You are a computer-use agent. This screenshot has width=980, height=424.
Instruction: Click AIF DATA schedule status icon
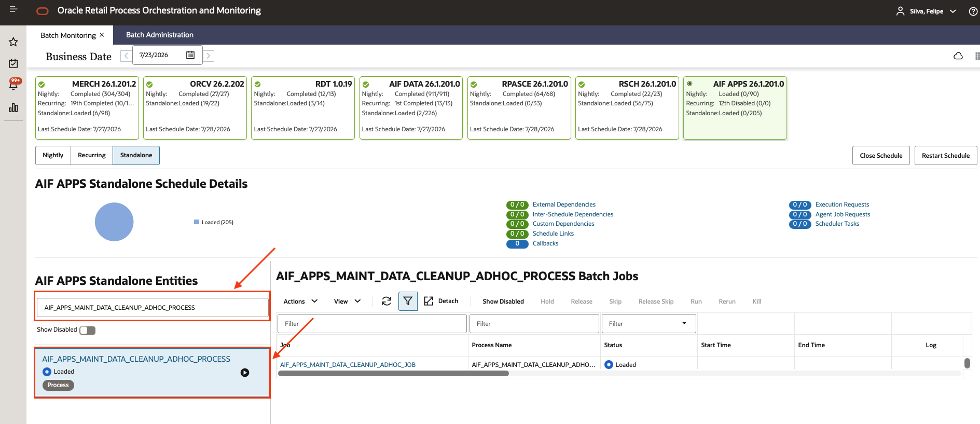click(366, 85)
